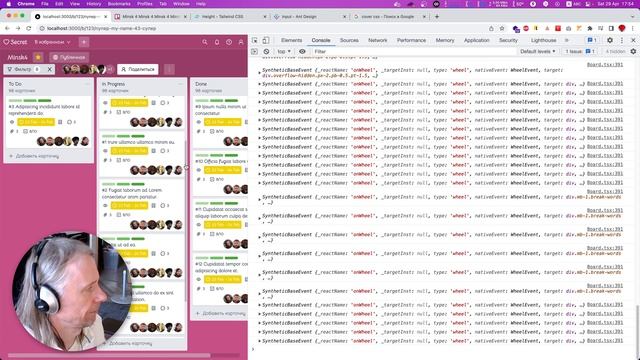Clear the console with the ban icon
This screenshot has height=360, width=640.
point(266,51)
